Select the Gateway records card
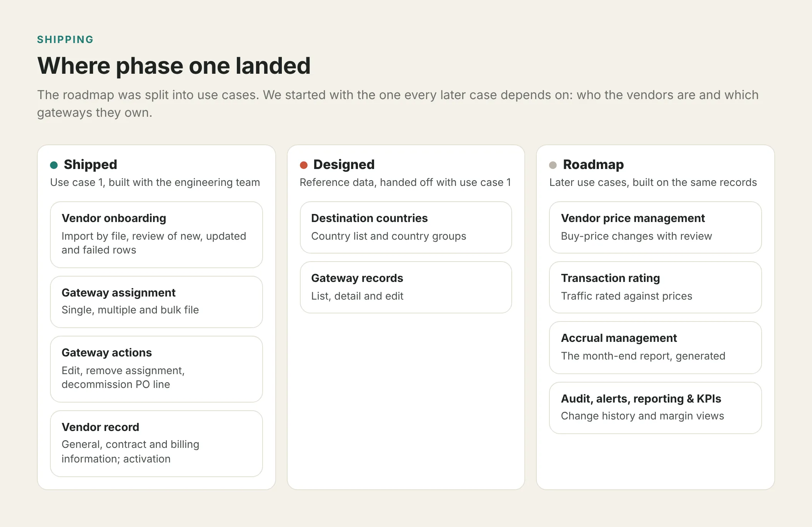 tap(406, 287)
